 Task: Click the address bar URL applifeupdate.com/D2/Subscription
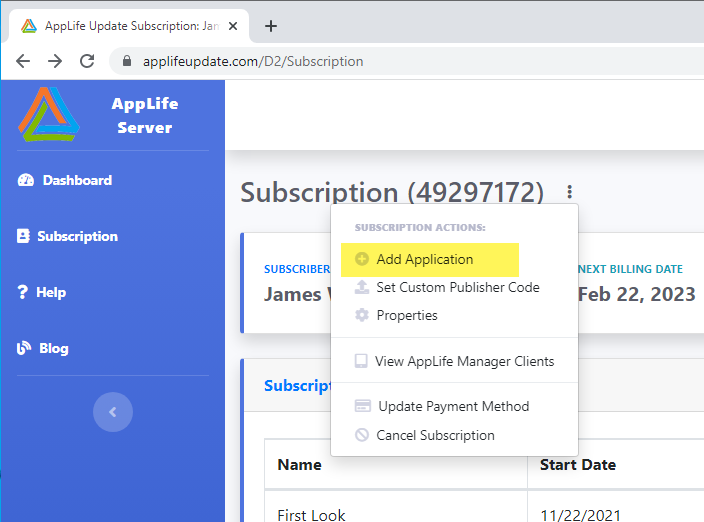[x=253, y=61]
